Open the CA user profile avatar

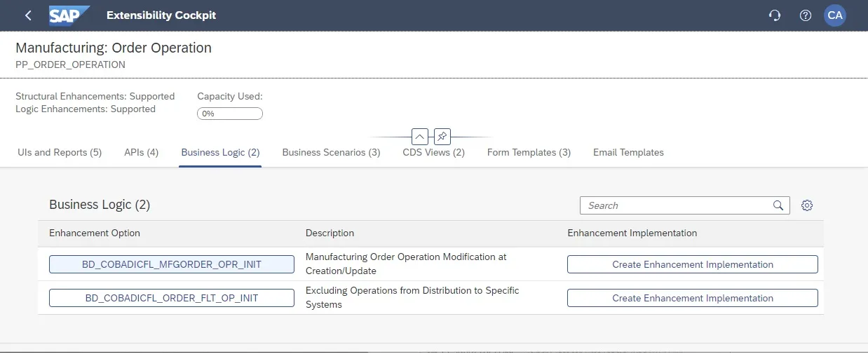click(x=834, y=15)
